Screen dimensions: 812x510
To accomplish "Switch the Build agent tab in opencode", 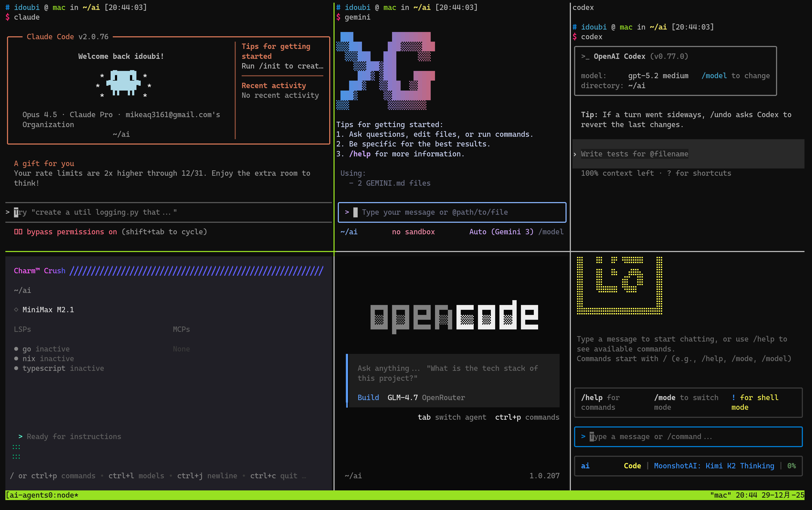I will pyautogui.click(x=368, y=398).
